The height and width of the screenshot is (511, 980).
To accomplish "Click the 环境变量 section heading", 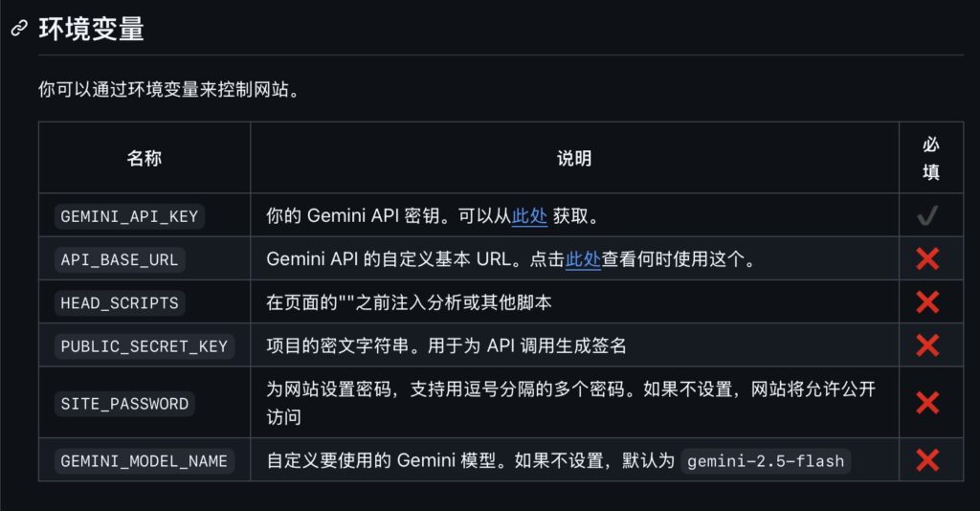I will pyautogui.click(x=91, y=29).
